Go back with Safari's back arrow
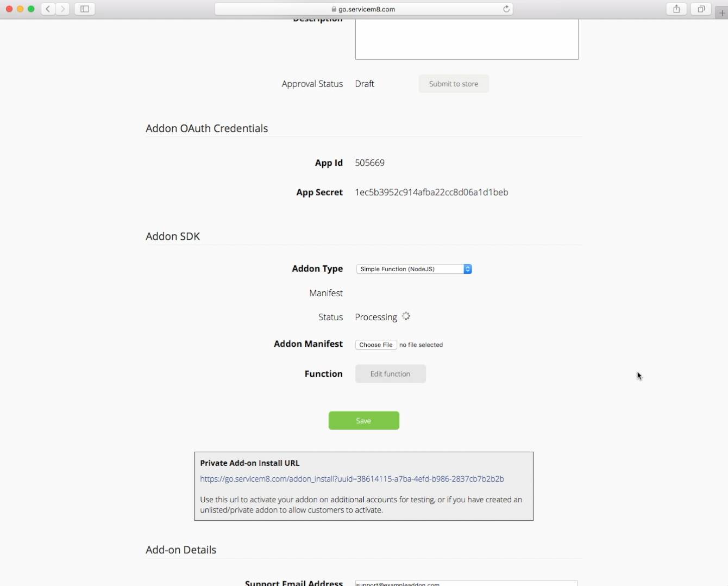This screenshot has width=728, height=586. pos(48,9)
